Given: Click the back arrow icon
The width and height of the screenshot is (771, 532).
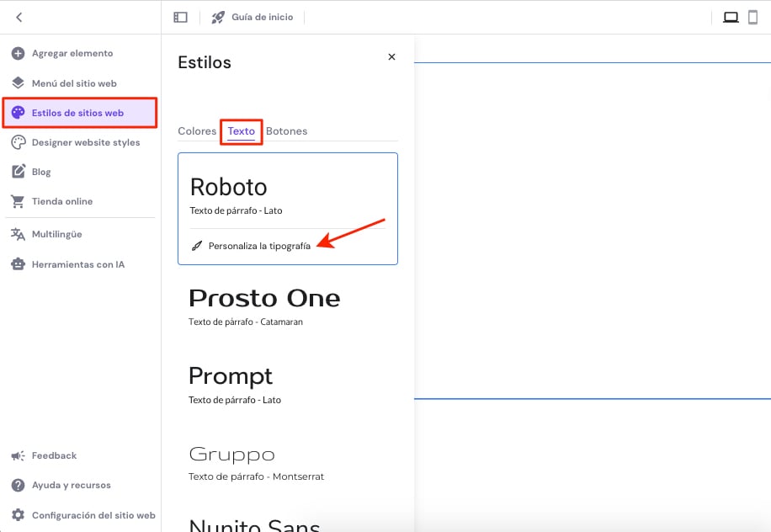Looking at the screenshot, I should (x=19, y=17).
